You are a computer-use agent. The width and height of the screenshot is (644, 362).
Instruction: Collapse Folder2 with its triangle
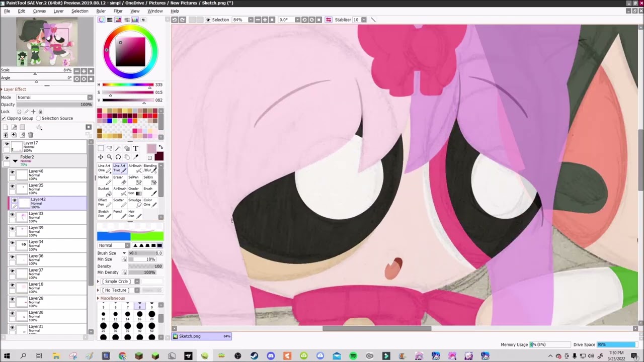pyautogui.click(x=15, y=161)
